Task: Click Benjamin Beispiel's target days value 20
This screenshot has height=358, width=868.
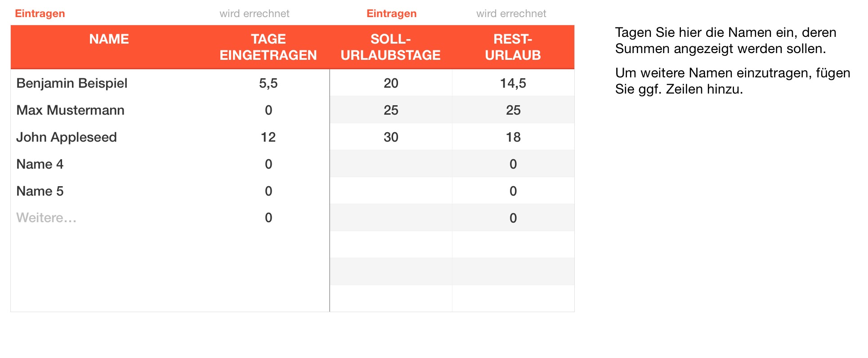Action: 391,83
